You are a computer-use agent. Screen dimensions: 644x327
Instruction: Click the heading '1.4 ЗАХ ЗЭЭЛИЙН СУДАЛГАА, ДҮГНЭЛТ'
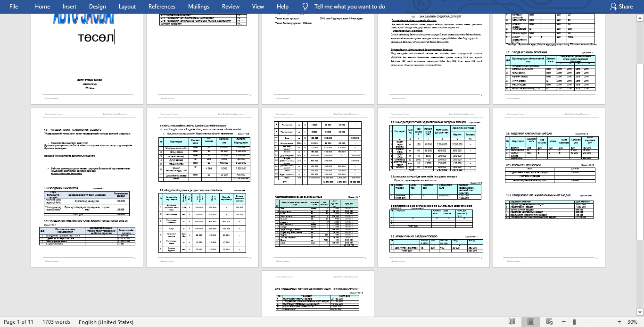438,16
